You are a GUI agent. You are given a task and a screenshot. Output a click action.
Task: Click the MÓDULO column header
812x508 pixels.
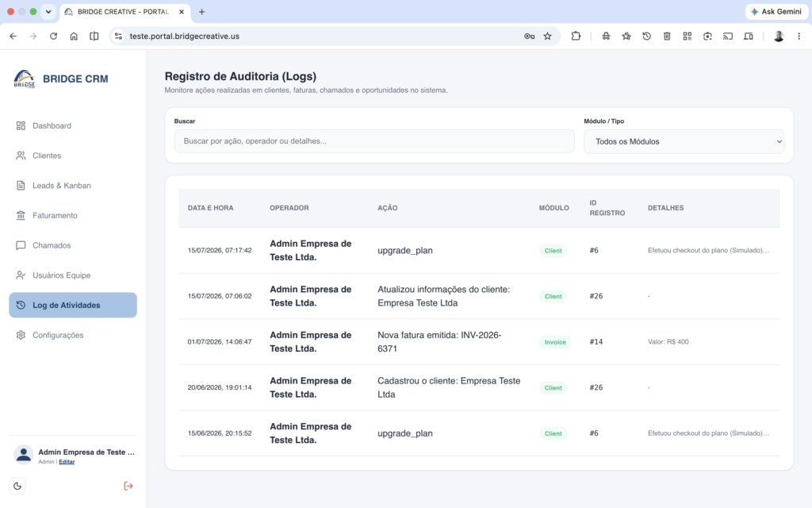coord(553,208)
